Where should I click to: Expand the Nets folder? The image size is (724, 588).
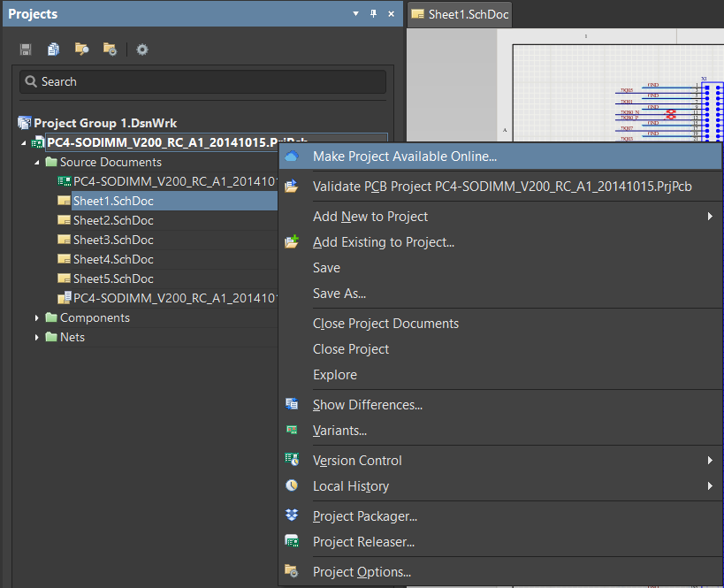tap(36, 337)
